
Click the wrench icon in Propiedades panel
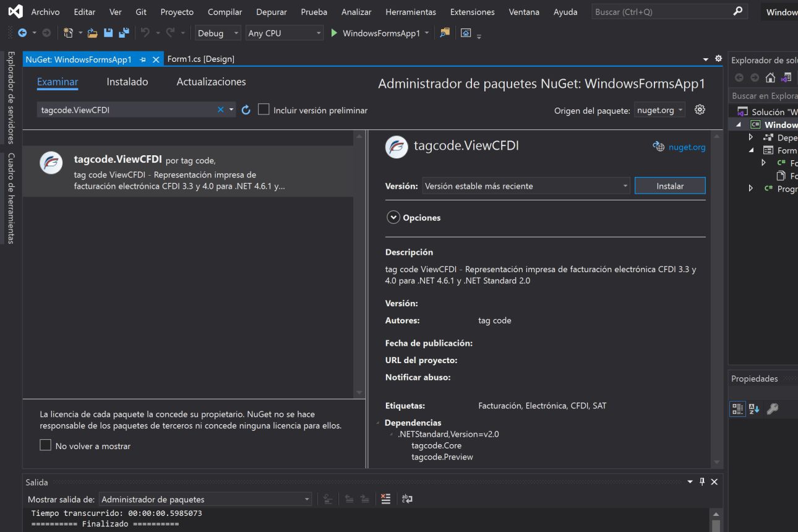coord(772,408)
